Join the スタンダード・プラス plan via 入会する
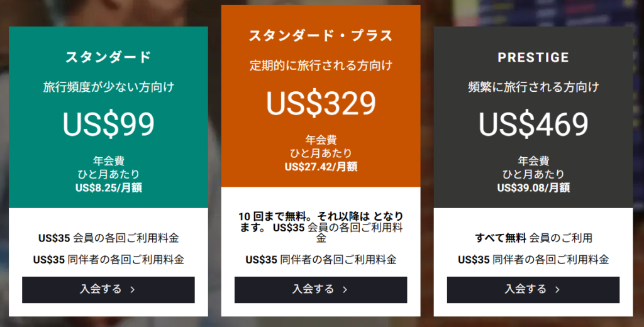This screenshot has height=327, width=644. [321, 290]
